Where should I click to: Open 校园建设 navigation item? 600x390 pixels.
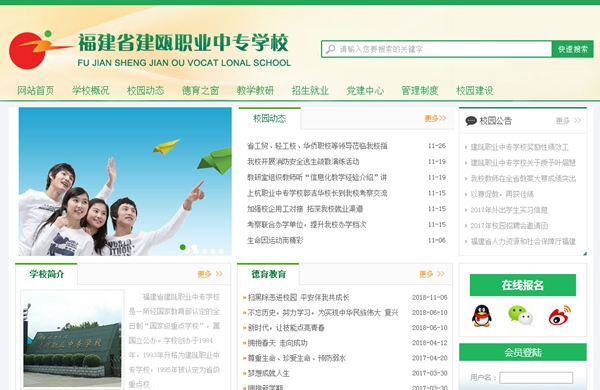coord(474,91)
